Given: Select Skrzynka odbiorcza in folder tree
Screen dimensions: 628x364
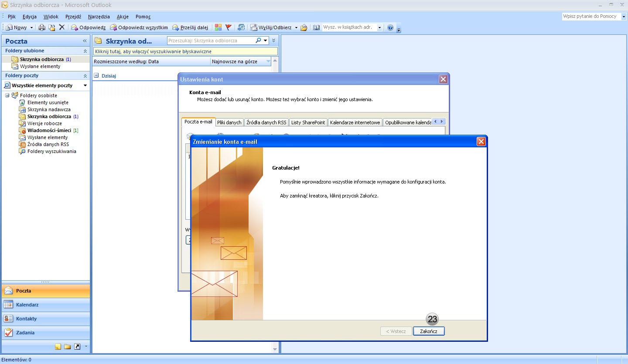Looking at the screenshot, I should coord(49,116).
